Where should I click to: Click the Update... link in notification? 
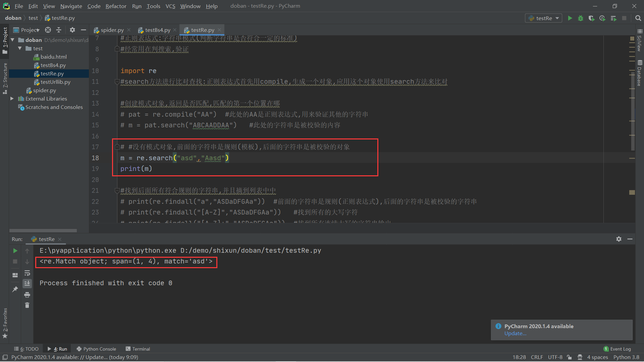(515, 334)
